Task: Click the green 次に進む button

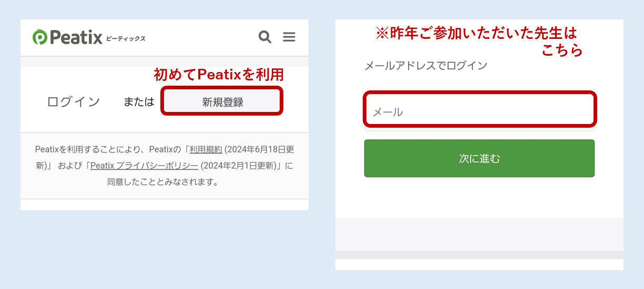Action: (479, 158)
